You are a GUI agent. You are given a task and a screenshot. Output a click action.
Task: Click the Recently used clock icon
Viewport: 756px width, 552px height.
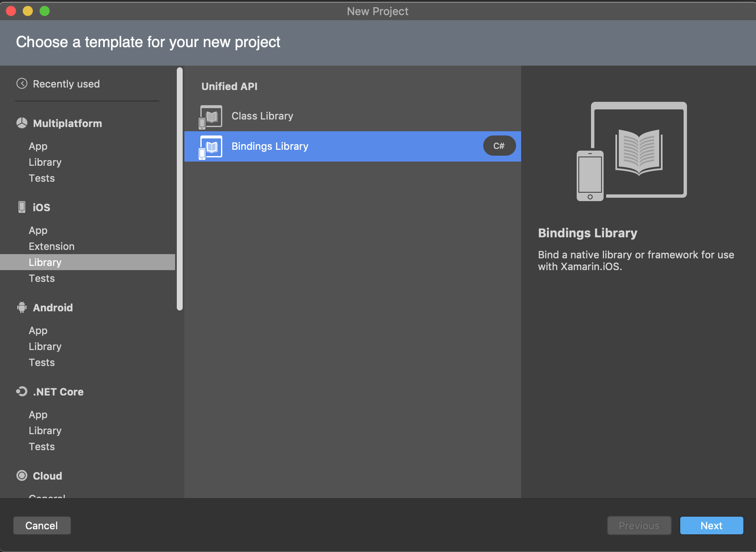click(22, 84)
